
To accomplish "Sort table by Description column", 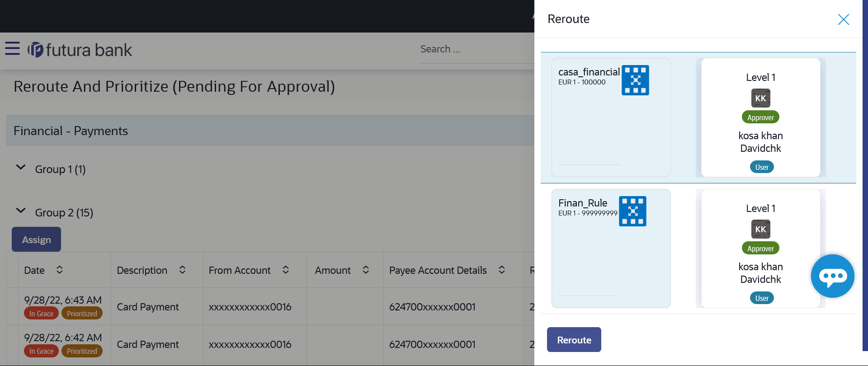I will pos(182,270).
